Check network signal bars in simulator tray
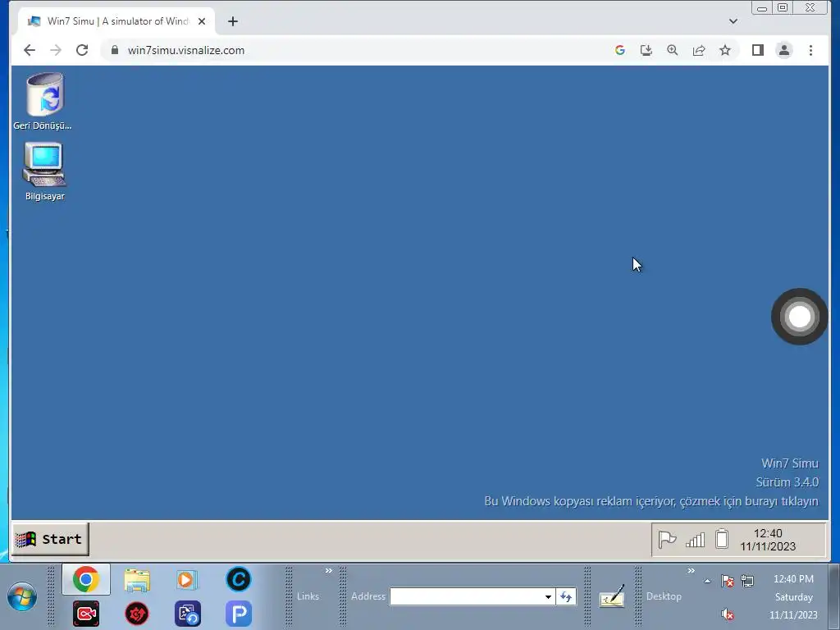The height and width of the screenshot is (630, 840). 695,540
